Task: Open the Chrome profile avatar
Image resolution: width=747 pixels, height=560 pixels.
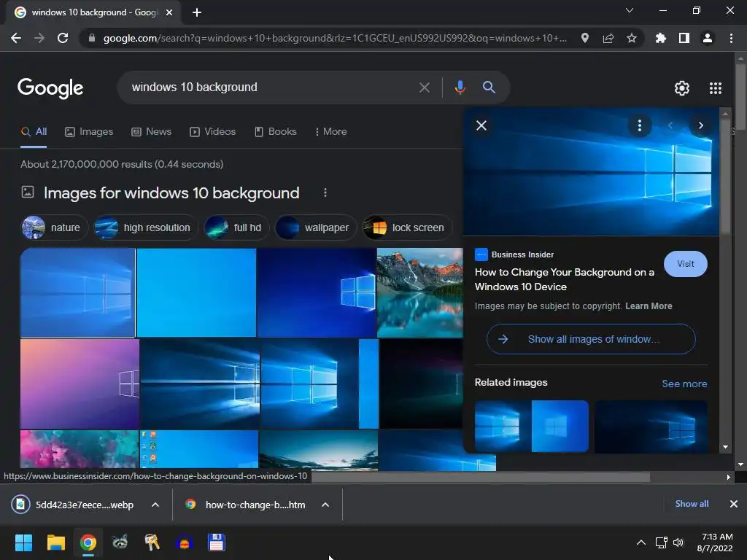Action: (708, 38)
